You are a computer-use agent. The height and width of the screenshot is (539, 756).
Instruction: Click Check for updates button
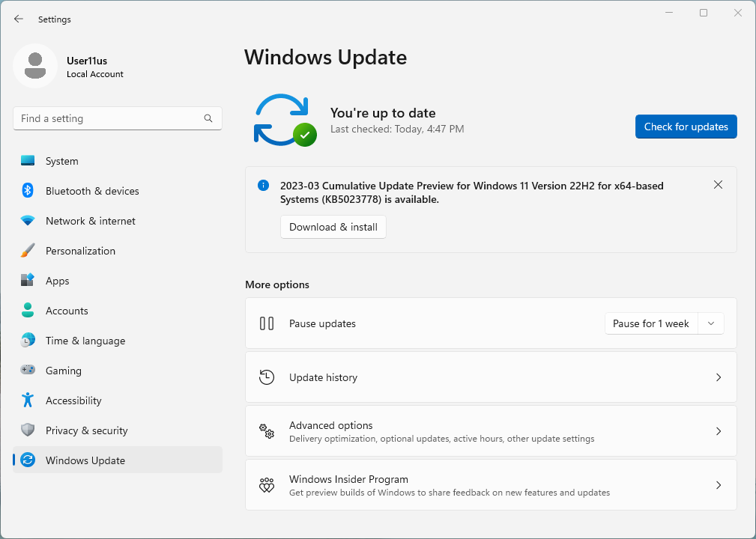(686, 127)
